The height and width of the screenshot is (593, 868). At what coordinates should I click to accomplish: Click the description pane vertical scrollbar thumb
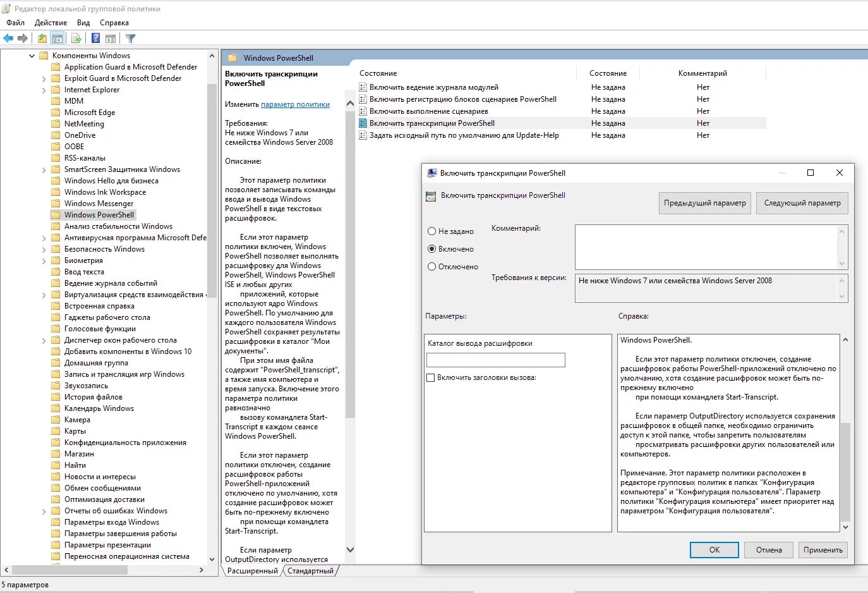click(350, 265)
